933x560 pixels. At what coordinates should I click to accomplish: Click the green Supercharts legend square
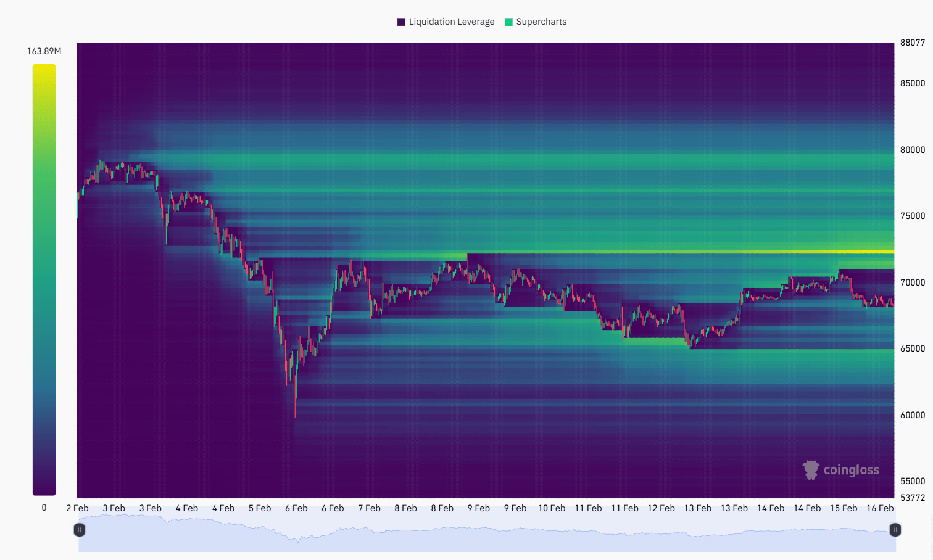508,22
